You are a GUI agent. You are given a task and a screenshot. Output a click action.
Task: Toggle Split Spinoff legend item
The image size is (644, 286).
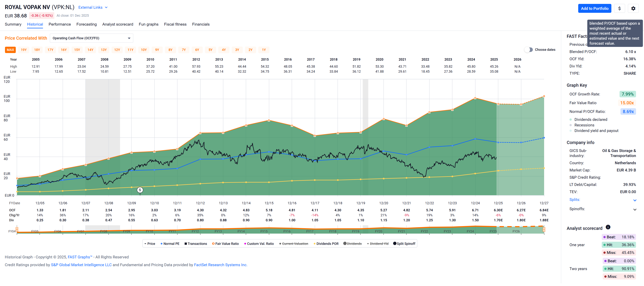click(404, 244)
